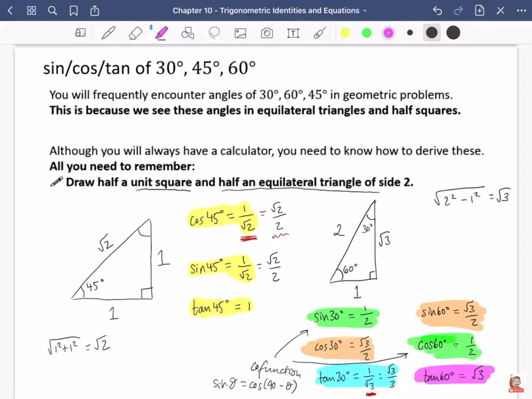Pick the largest stroke thickness
Viewport: 532px width, 399px height.
click(x=453, y=33)
